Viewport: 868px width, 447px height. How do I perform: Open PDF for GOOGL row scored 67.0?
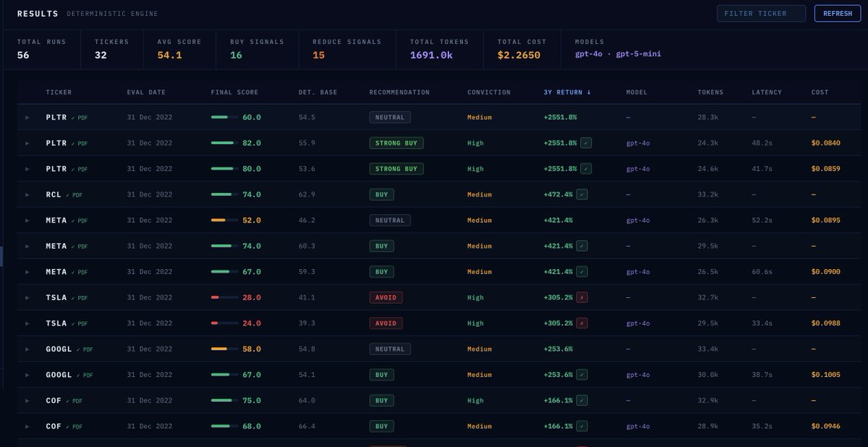click(85, 375)
